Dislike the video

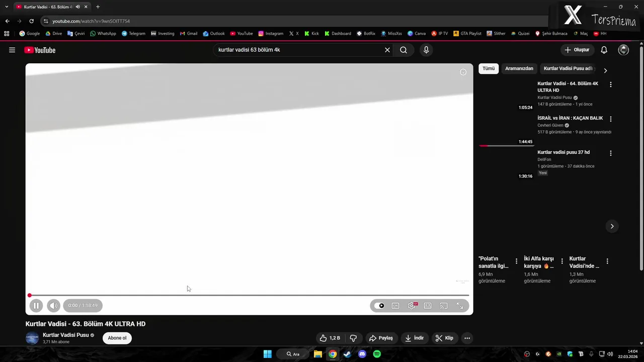click(353, 338)
